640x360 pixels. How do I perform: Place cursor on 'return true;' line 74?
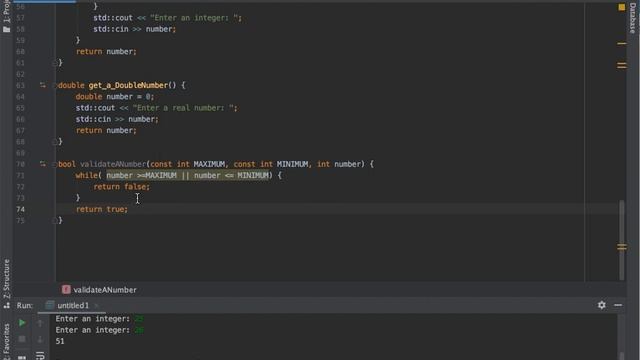102,209
